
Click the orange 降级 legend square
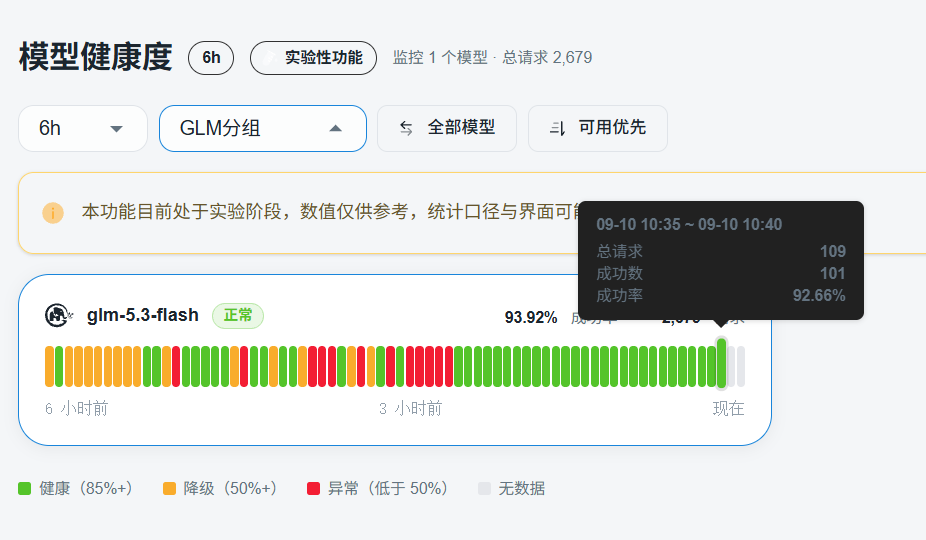[x=169, y=489]
